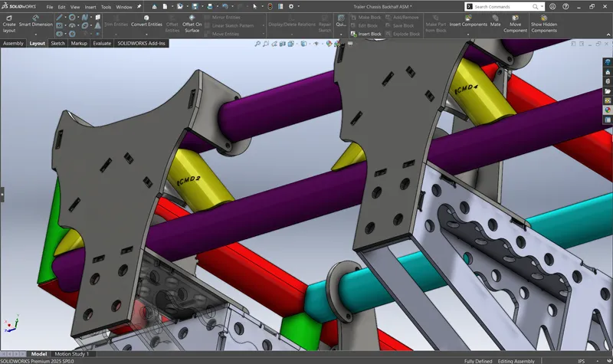Open the Tools menu
Screen dimensions: 613x364
tap(106, 7)
